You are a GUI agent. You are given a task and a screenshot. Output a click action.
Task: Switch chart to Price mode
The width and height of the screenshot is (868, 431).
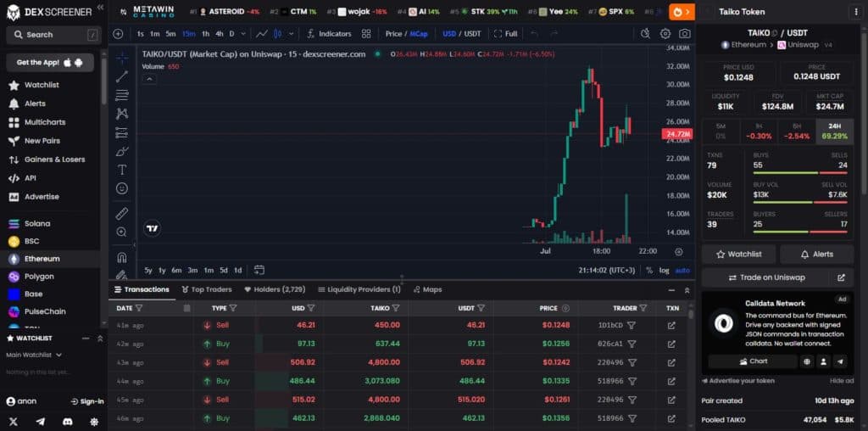point(393,34)
